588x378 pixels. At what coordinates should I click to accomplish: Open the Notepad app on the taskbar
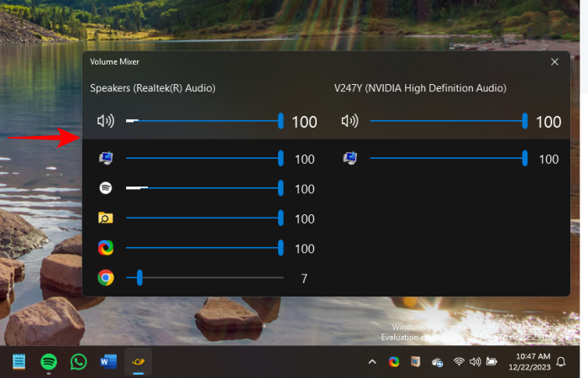(x=19, y=362)
